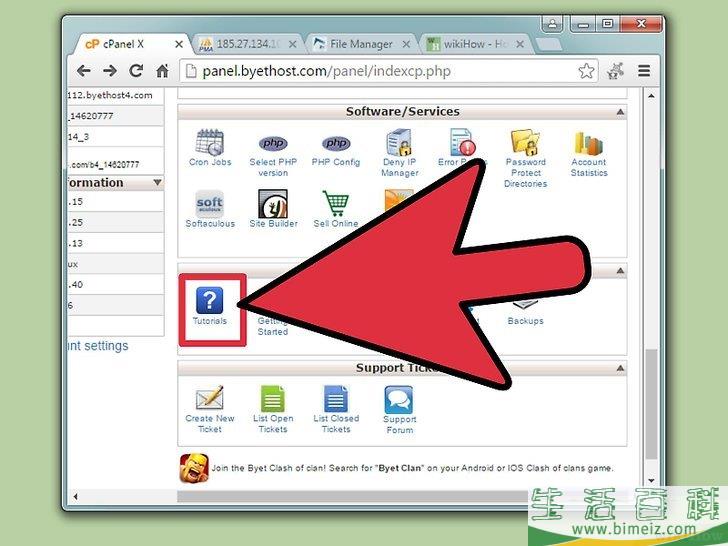Click the user profile button in the title bar

coord(552,24)
